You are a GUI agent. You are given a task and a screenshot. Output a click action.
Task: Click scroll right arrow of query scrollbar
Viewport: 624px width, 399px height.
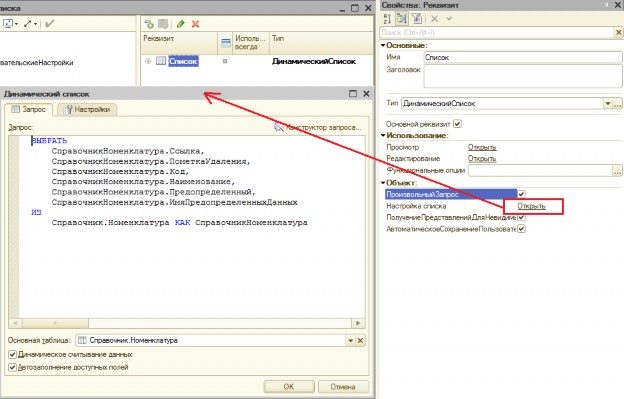click(x=358, y=323)
